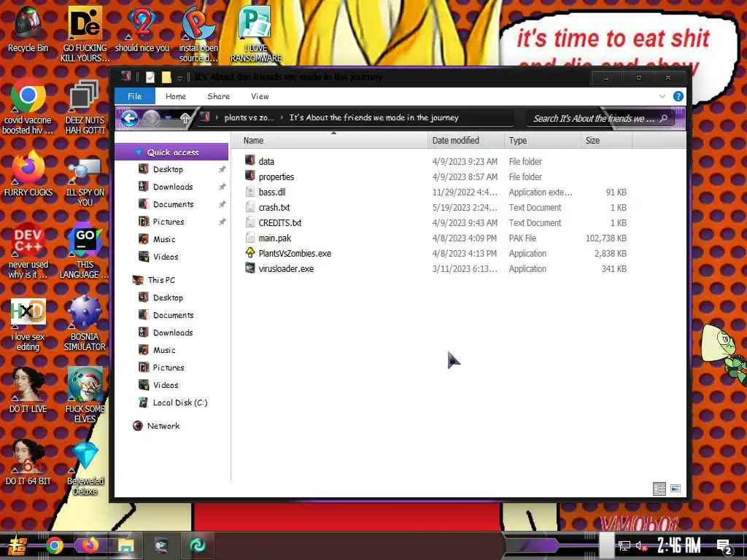747x560 pixels.
Task: Open Pictures under Quick access
Action: (168, 222)
